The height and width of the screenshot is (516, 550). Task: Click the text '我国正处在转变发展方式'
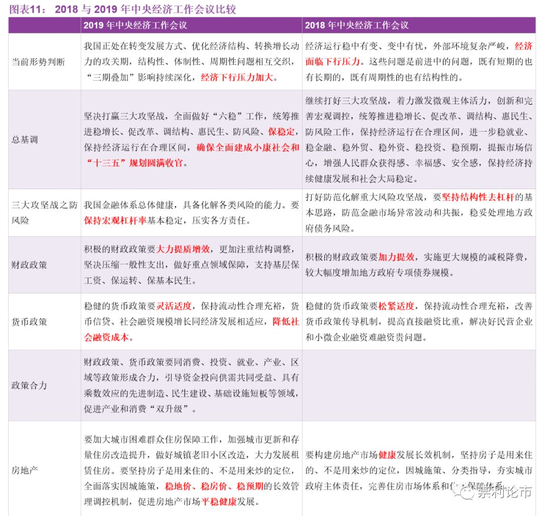[133, 46]
